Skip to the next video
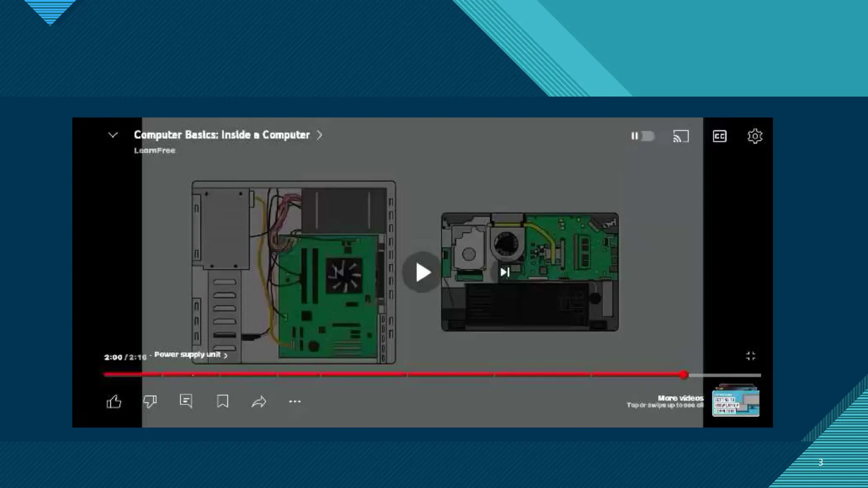This screenshot has width=868, height=488. (504, 272)
